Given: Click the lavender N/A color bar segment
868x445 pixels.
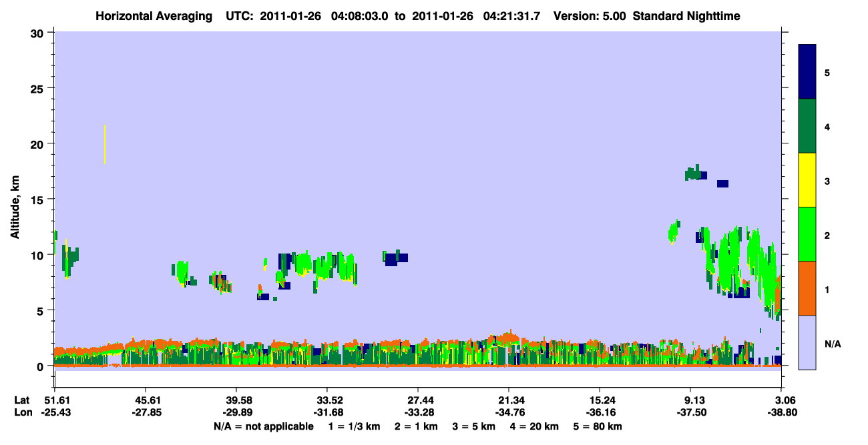Looking at the screenshot, I should [807, 342].
